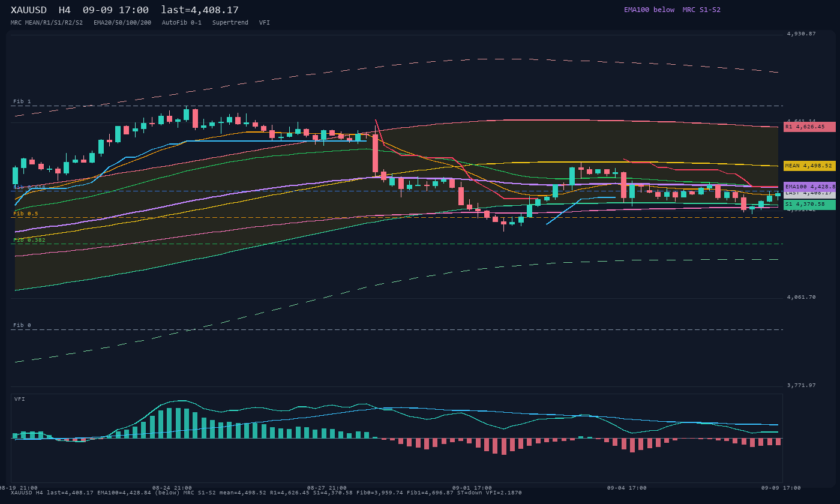
Task: Click the R1 4,626.45 price tag
Action: 809,127
